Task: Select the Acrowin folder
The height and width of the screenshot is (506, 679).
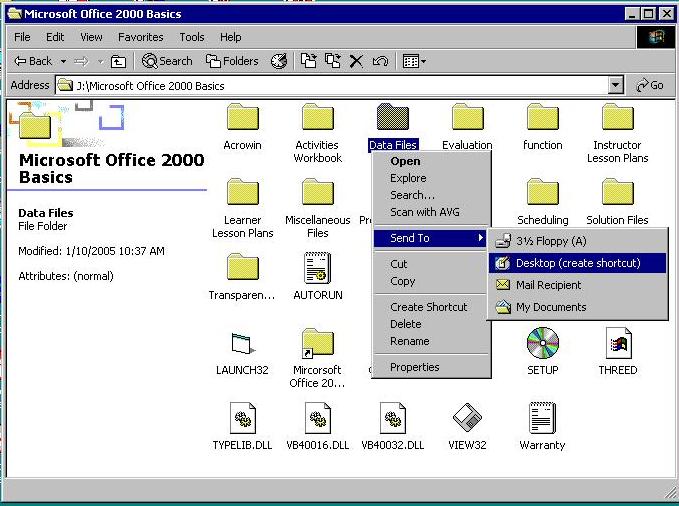Action: (242, 126)
